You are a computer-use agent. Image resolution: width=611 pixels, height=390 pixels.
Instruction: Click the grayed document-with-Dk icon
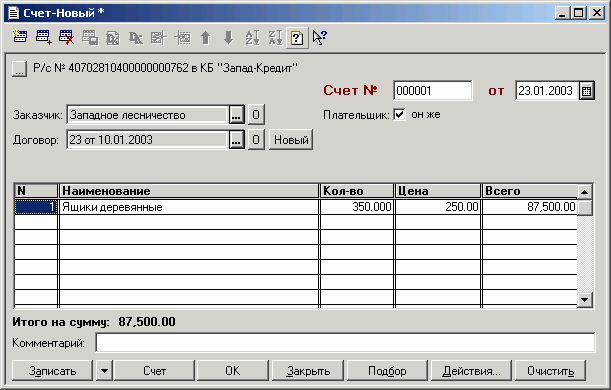pyautogui.click(x=113, y=37)
